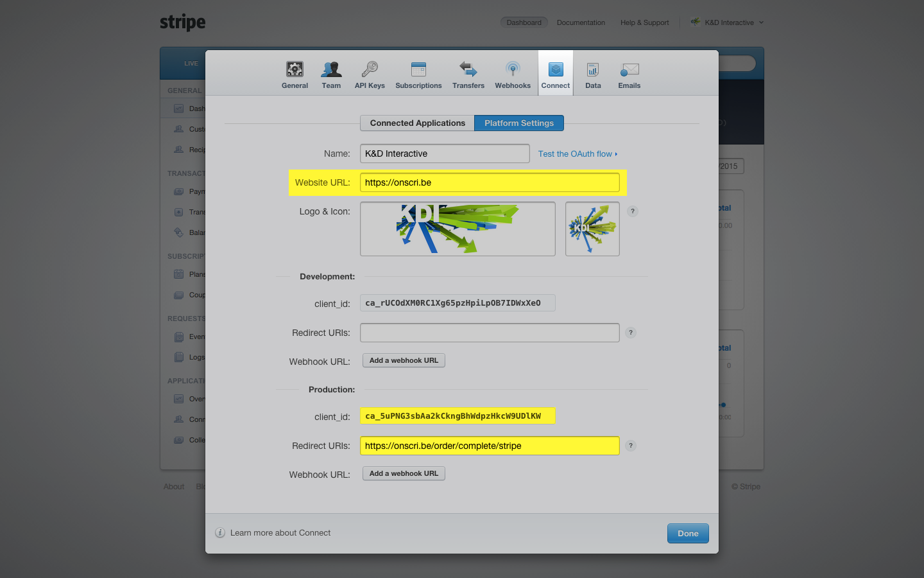Click Test the OAuth flow link
Viewport: 924px width, 578px height.
[577, 154]
